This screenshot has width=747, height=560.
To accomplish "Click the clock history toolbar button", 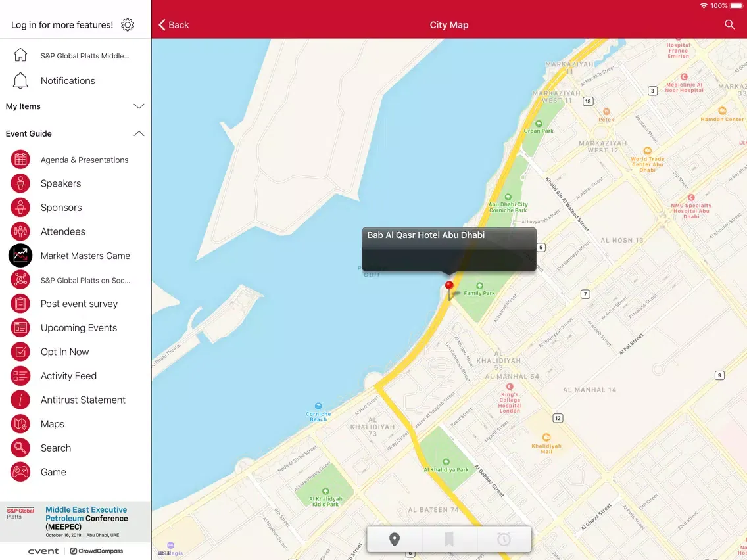I will tap(504, 540).
